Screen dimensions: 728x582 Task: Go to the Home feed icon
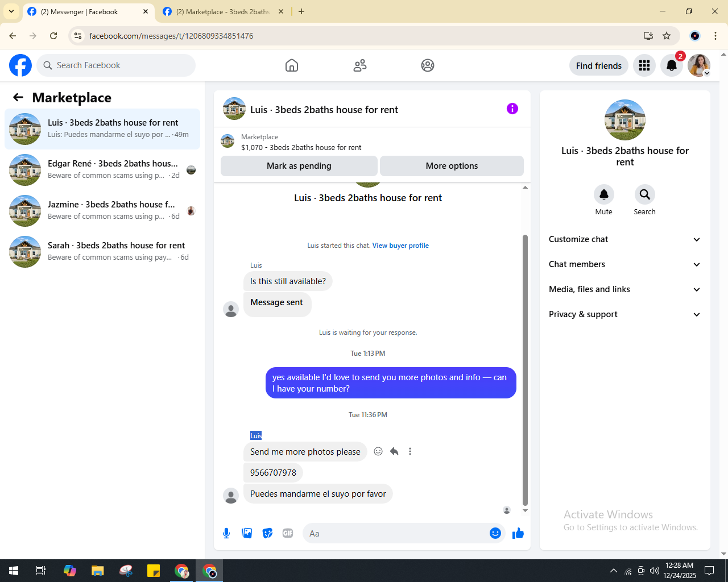[292, 65]
